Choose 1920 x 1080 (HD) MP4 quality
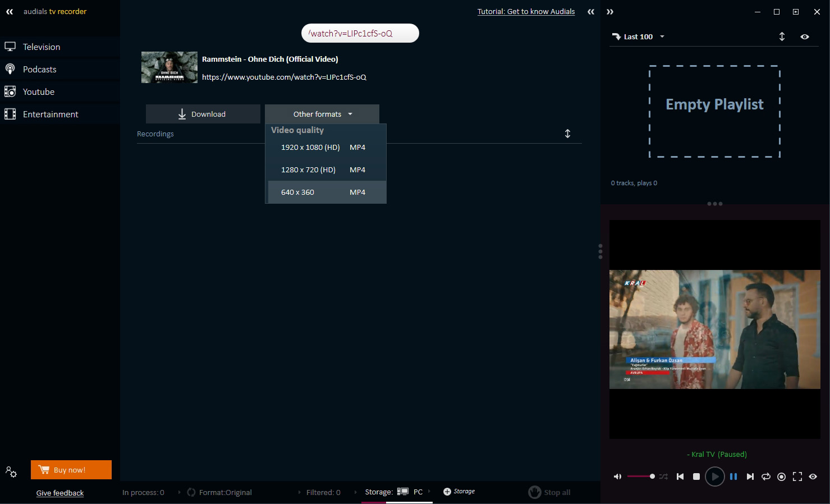Image resolution: width=830 pixels, height=504 pixels. (x=327, y=147)
